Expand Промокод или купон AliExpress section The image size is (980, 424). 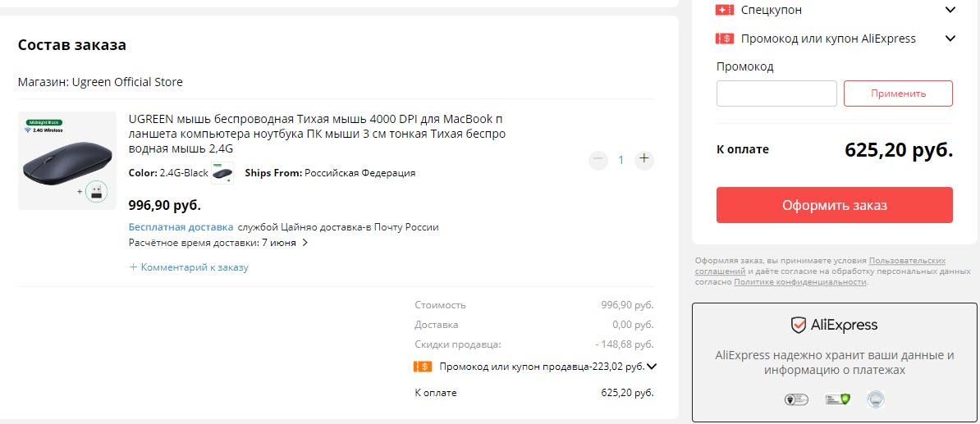950,39
